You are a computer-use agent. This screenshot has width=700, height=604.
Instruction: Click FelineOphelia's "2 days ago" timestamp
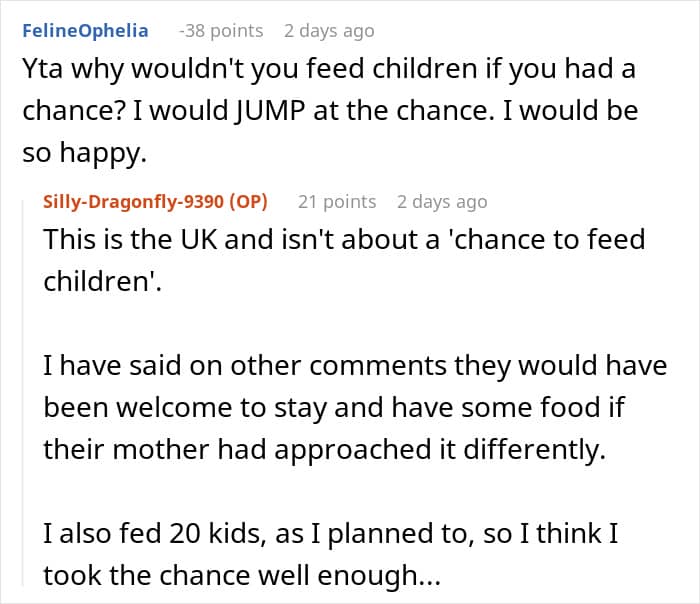click(x=330, y=30)
